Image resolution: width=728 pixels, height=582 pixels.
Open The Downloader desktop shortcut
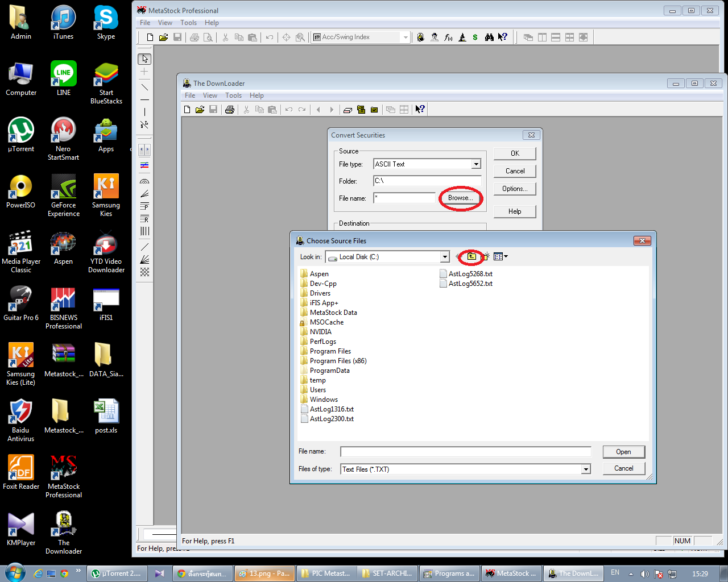(63, 533)
